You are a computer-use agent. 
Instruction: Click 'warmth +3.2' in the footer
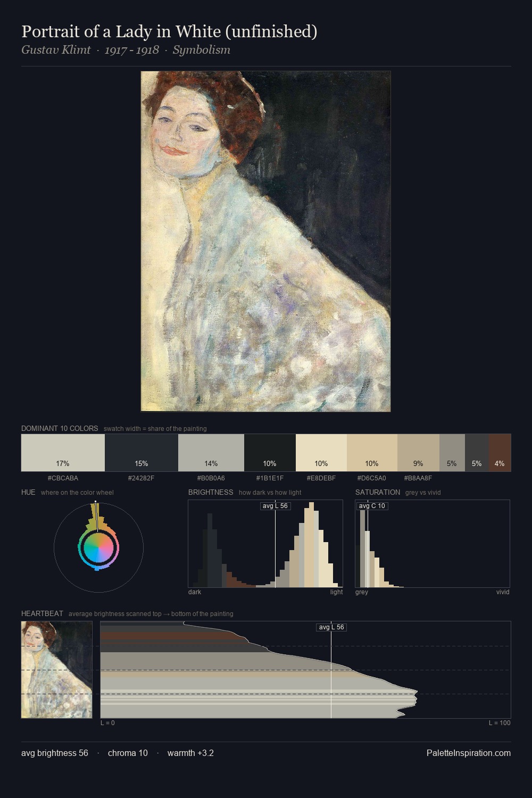click(190, 753)
